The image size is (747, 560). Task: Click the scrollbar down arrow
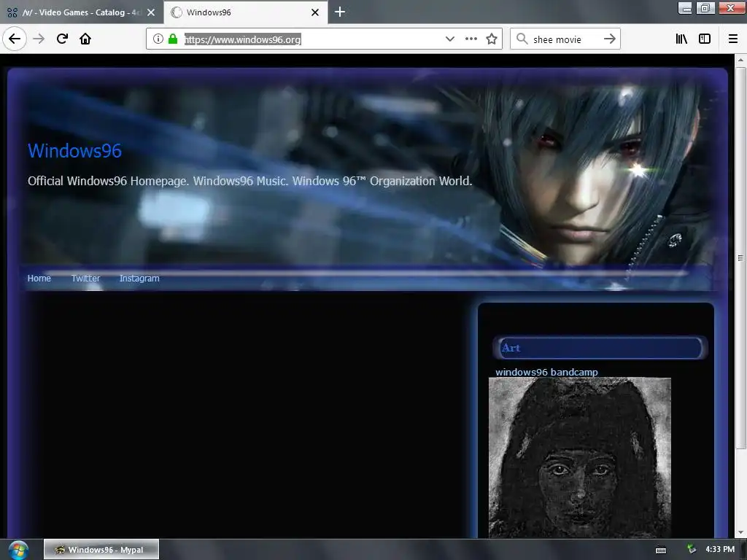pyautogui.click(x=740, y=532)
